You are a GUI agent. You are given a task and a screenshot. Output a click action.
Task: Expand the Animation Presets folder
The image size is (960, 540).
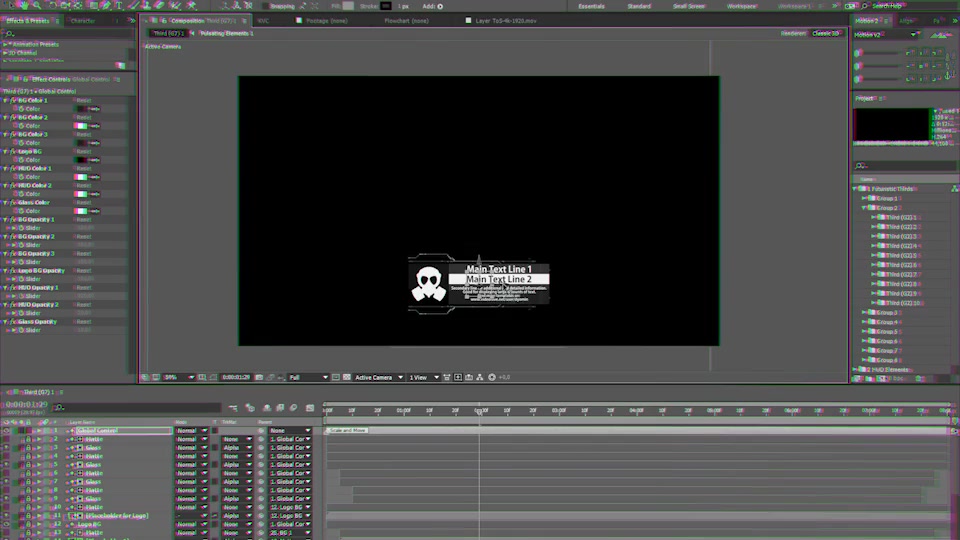coord(6,45)
